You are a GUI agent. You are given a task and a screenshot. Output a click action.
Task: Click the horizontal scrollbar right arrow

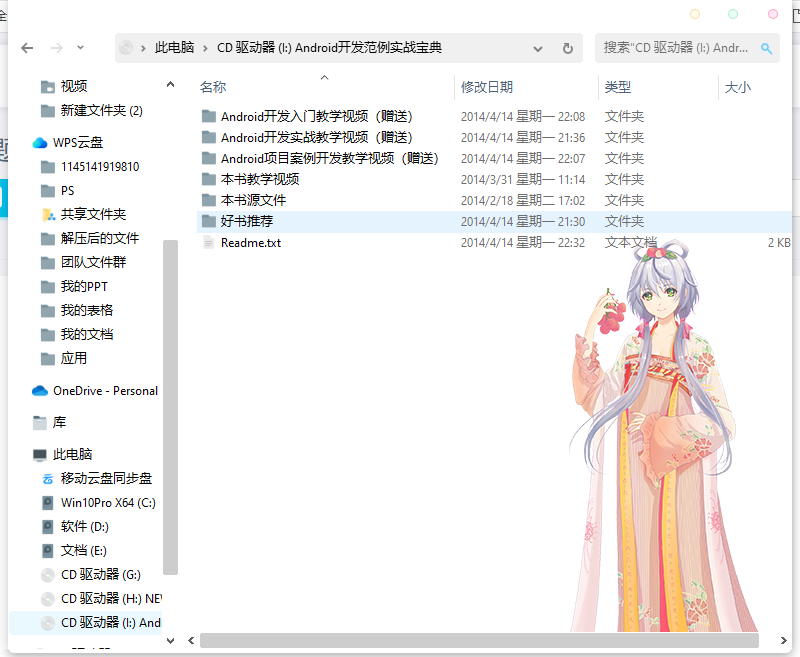[783, 641]
